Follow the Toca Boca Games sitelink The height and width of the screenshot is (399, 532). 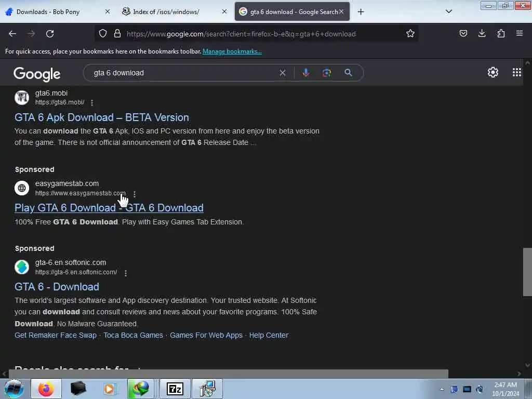click(x=134, y=335)
